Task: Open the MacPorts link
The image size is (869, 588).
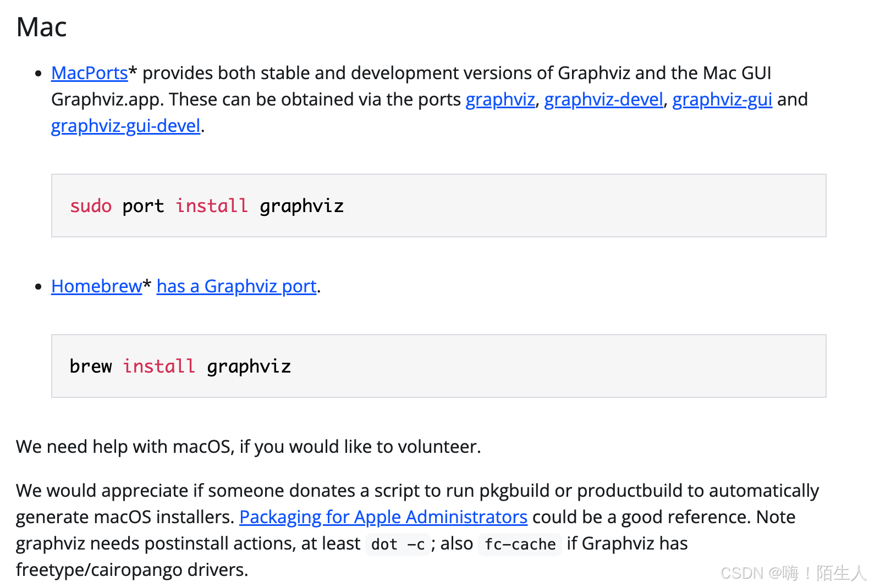Action: 89,73
